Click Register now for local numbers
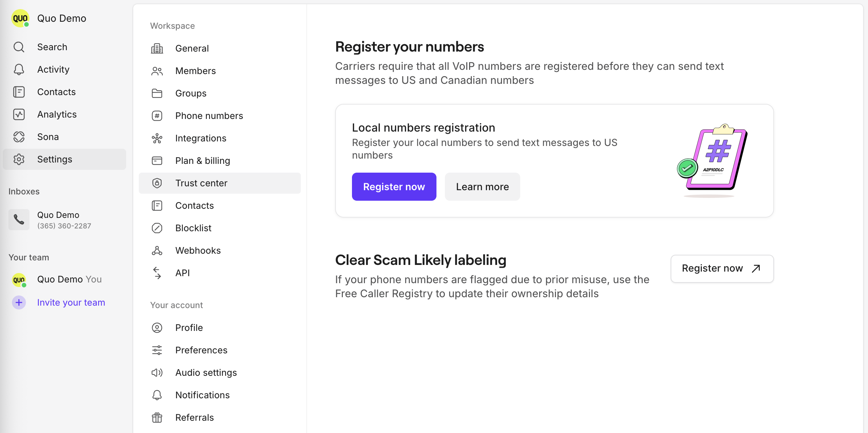This screenshot has width=868, height=433. click(x=394, y=186)
